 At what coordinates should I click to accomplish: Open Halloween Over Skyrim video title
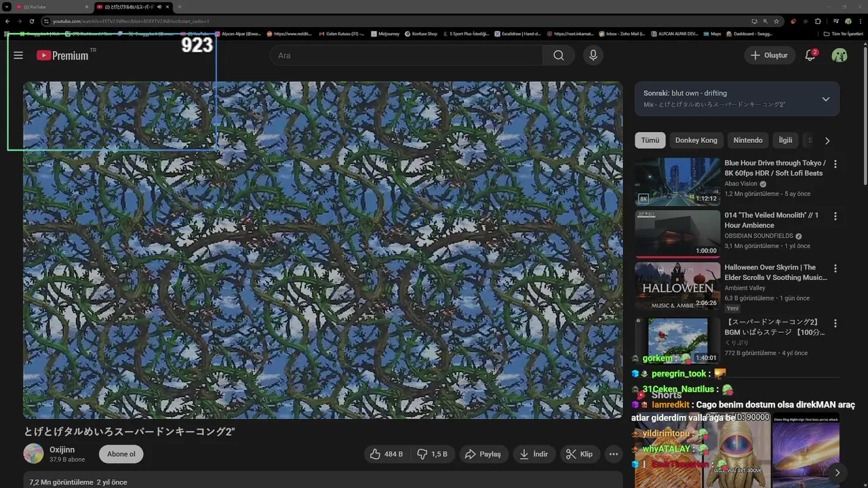point(775,272)
